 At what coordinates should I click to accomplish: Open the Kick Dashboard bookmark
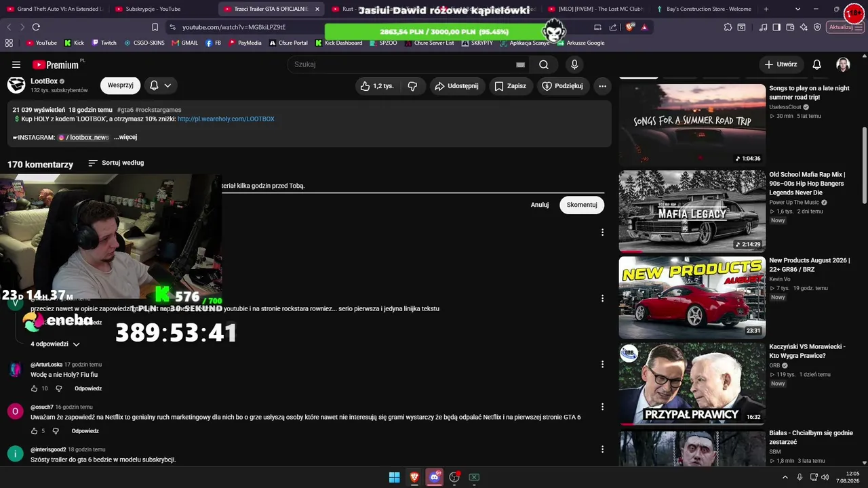coord(338,43)
